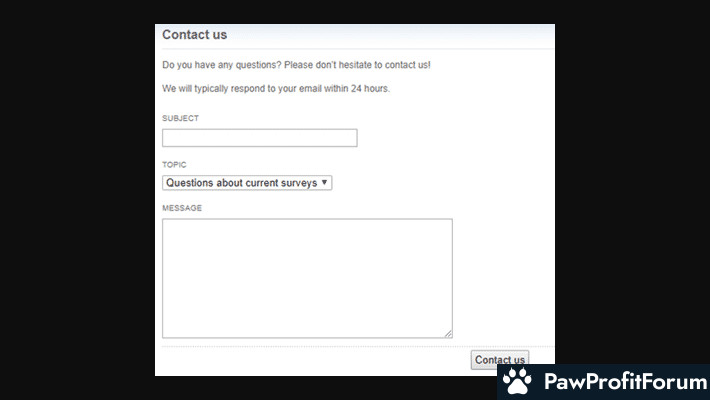Image resolution: width=710 pixels, height=400 pixels.
Task: Click the dark backdrop right of the form
Action: [632, 181]
